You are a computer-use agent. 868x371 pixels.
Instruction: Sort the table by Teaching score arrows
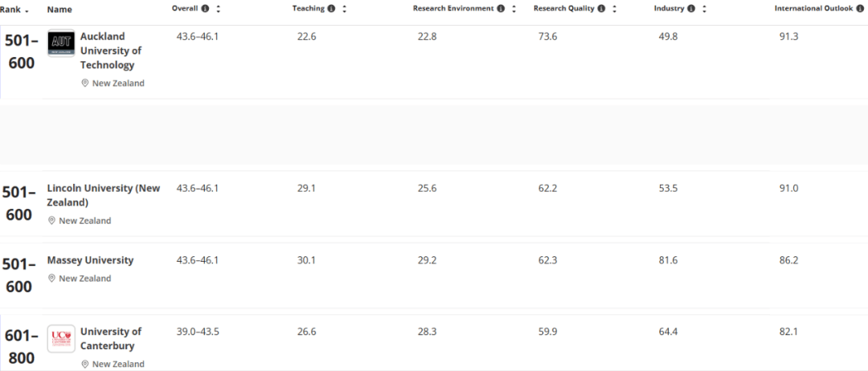(344, 9)
